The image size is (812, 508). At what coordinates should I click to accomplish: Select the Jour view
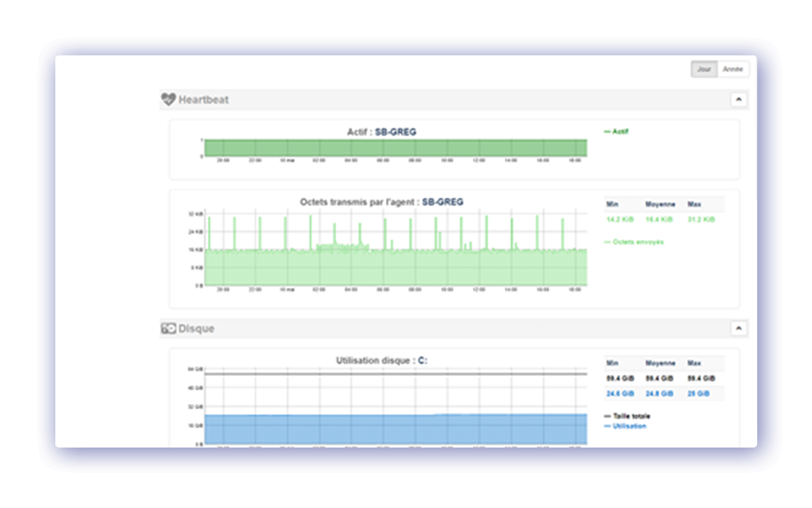pyautogui.click(x=703, y=69)
